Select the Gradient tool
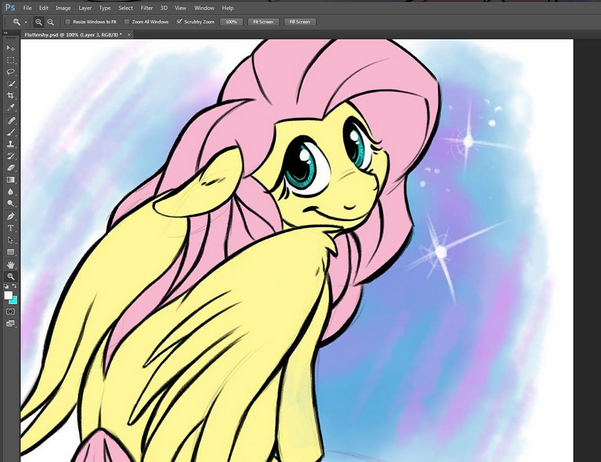 (x=10, y=180)
